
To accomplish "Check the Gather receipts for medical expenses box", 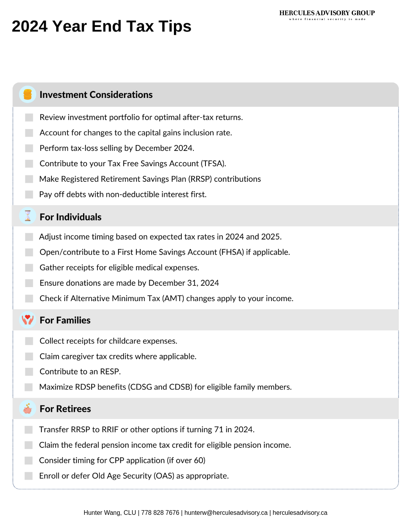I will [x=29, y=268].
